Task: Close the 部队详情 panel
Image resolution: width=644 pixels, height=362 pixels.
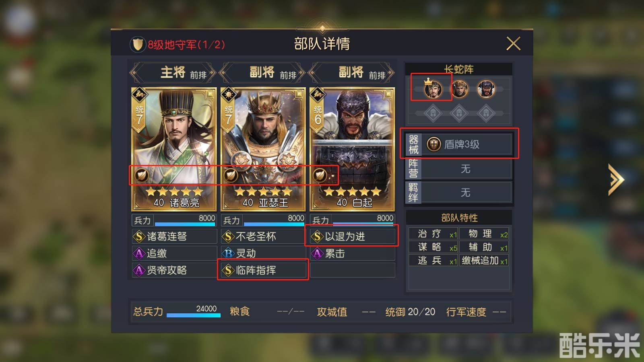Action: click(513, 43)
